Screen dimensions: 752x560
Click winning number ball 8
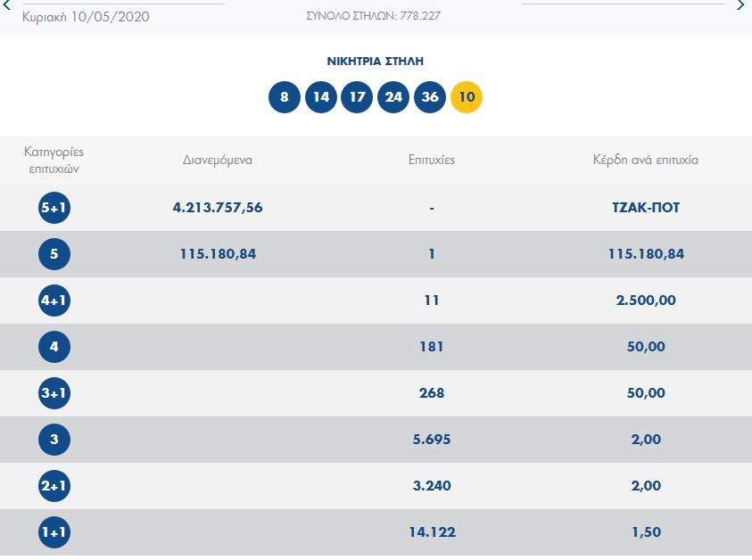tap(284, 97)
